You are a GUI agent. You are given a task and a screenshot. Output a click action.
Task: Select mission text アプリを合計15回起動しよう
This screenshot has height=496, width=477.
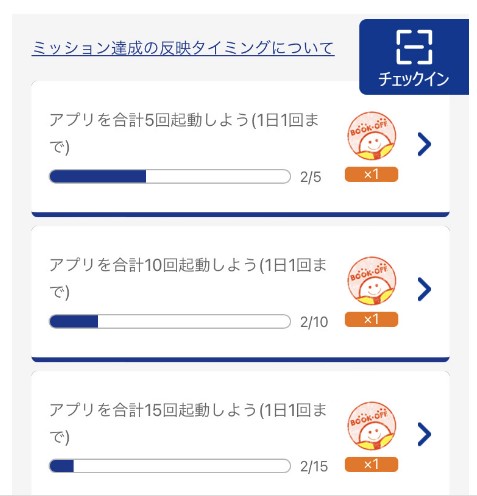153,410
